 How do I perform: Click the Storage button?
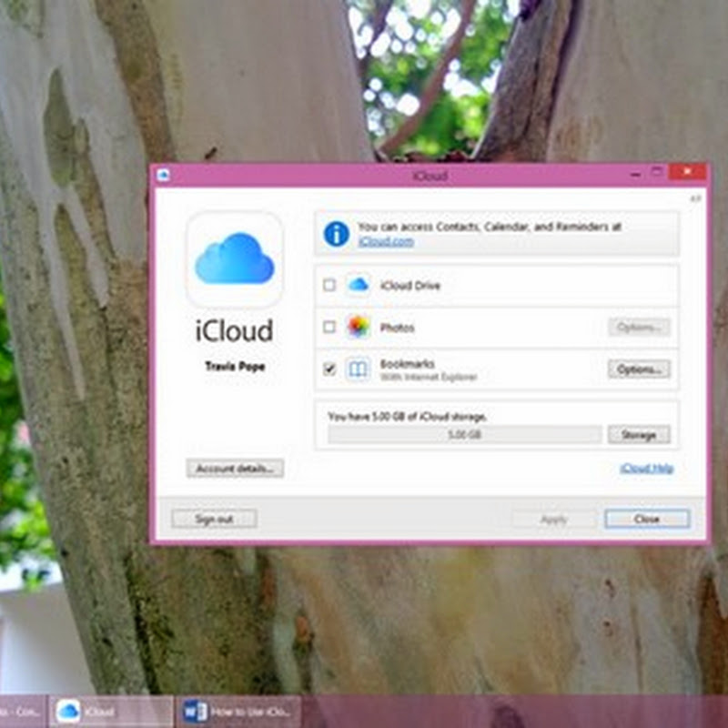(x=639, y=435)
